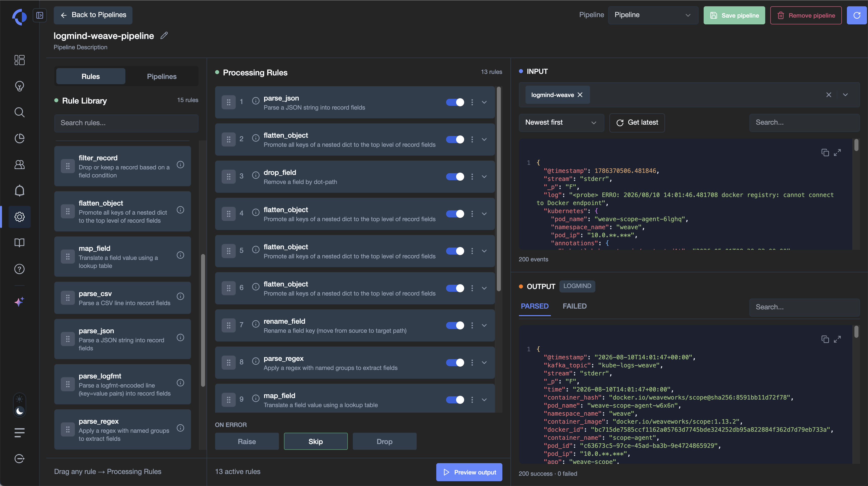Grab the drag handle of rule 8 parse_regex
The width and height of the screenshot is (868, 486).
pos(228,363)
